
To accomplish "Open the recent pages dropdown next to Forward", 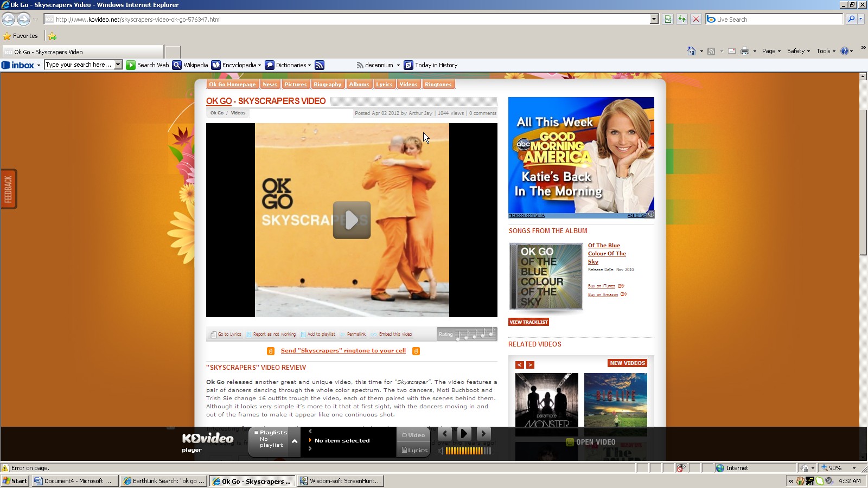I will [x=36, y=20].
